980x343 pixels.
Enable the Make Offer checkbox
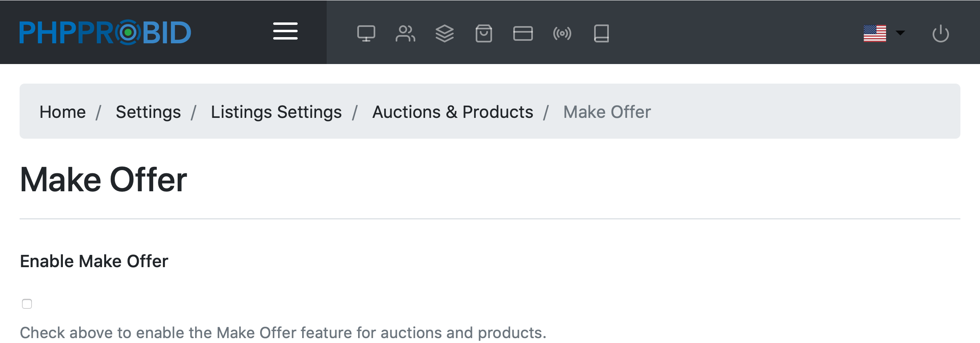tap(27, 304)
